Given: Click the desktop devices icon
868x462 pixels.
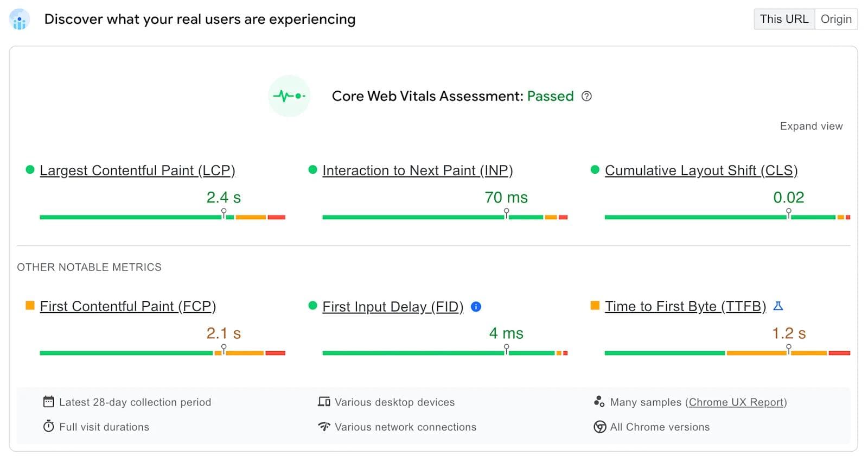Looking at the screenshot, I should [x=324, y=402].
